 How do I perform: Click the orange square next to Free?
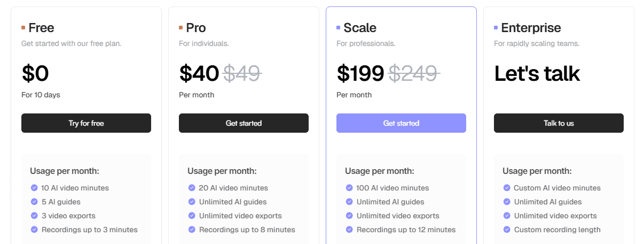coord(23,27)
